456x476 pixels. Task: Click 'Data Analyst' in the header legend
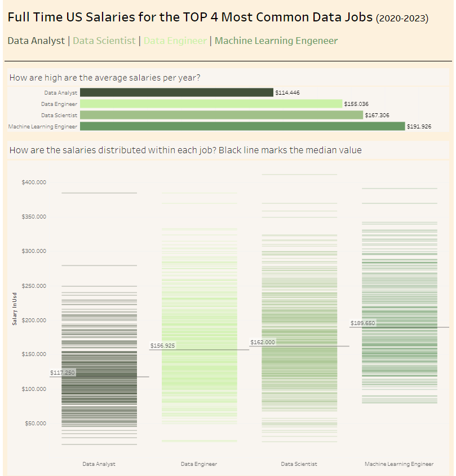(x=36, y=41)
